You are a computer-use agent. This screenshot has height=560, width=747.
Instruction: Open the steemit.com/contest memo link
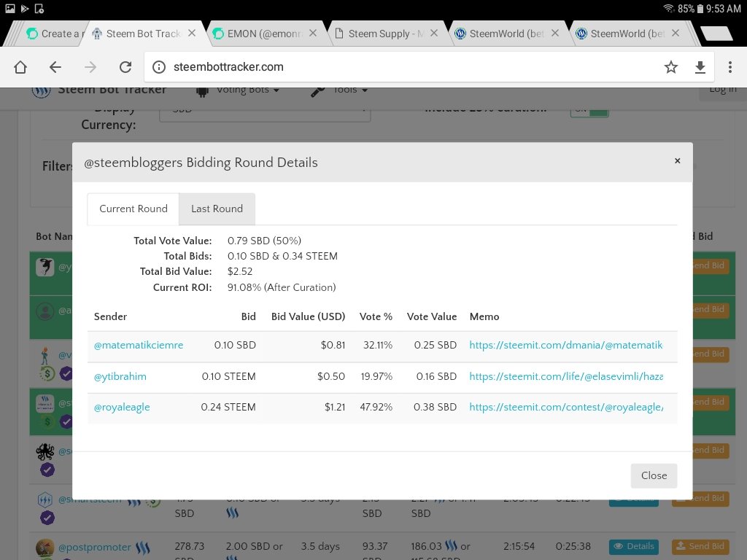(x=566, y=408)
